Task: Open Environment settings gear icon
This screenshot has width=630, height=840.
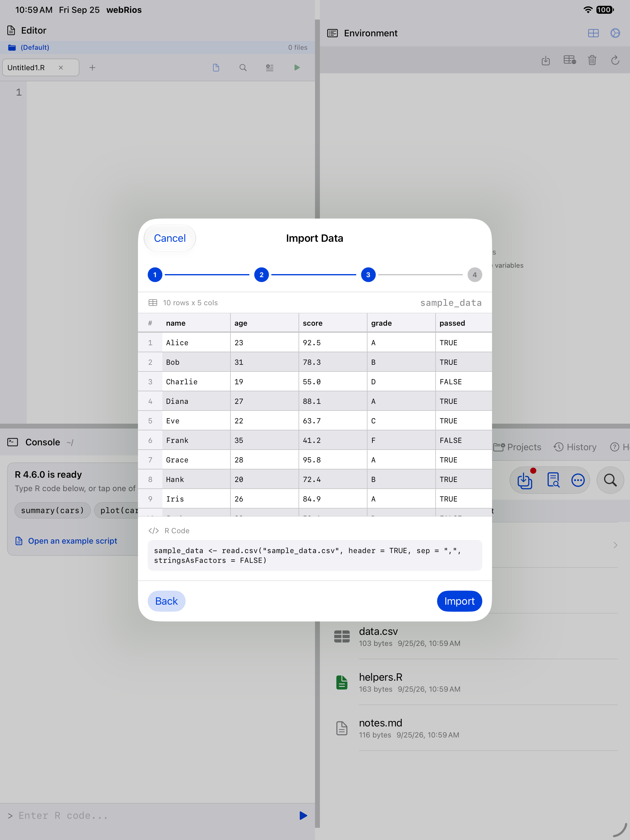Action: [615, 33]
